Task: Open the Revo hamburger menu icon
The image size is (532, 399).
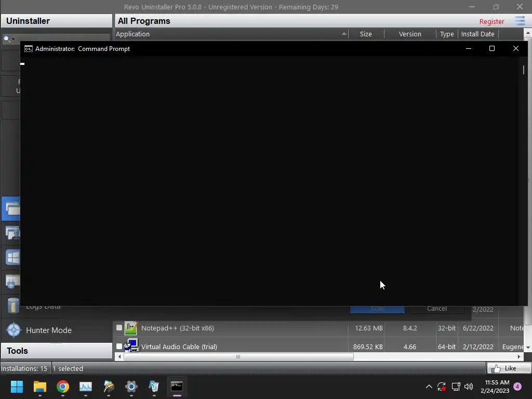Action: coord(520,21)
